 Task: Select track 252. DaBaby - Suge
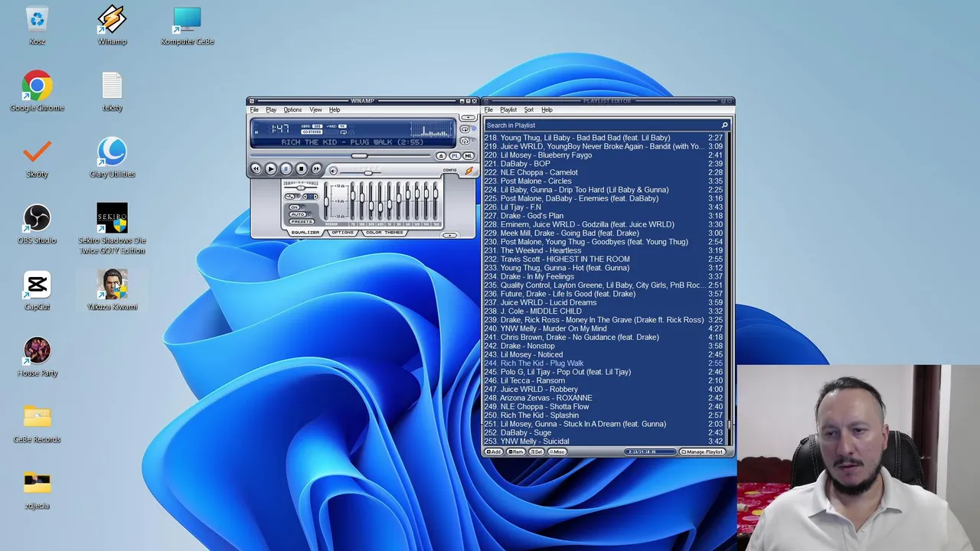point(603,432)
